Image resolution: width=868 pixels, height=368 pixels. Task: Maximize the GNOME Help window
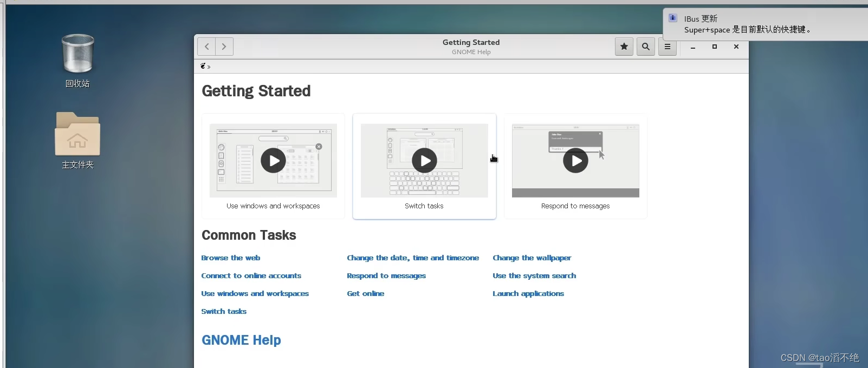click(715, 47)
